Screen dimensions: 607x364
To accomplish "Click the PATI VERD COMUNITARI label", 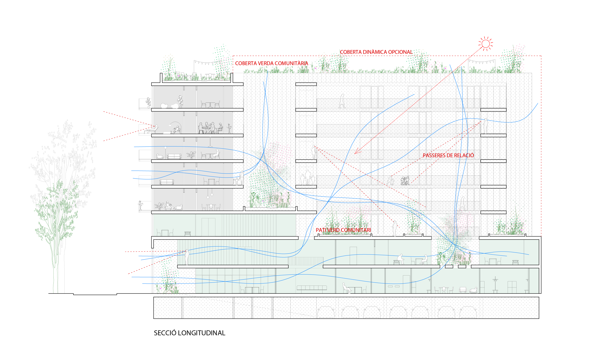I will pyautogui.click(x=343, y=230).
